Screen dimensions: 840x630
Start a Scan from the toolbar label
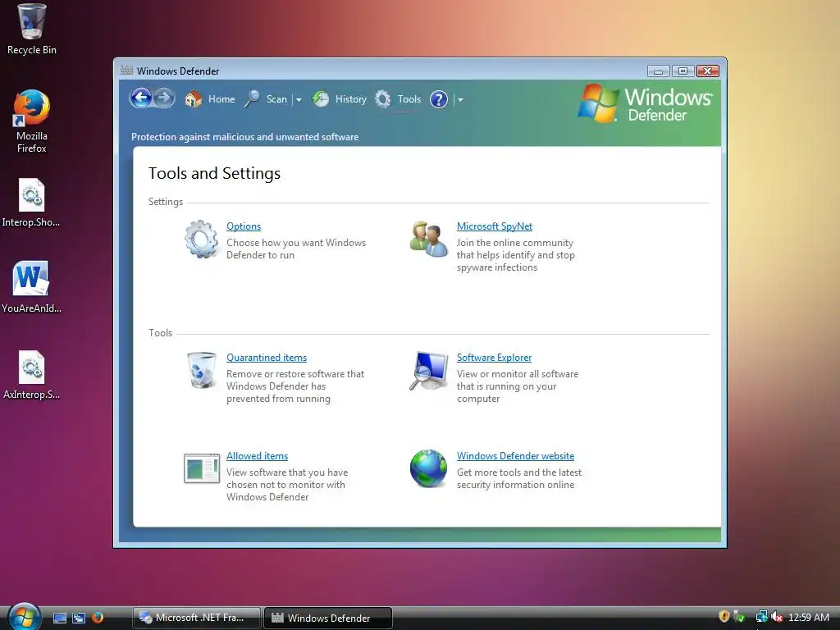click(276, 99)
